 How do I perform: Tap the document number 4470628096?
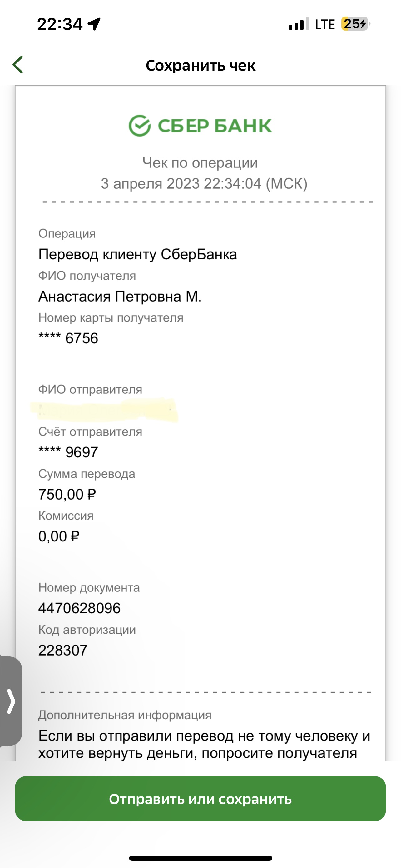coord(79,608)
